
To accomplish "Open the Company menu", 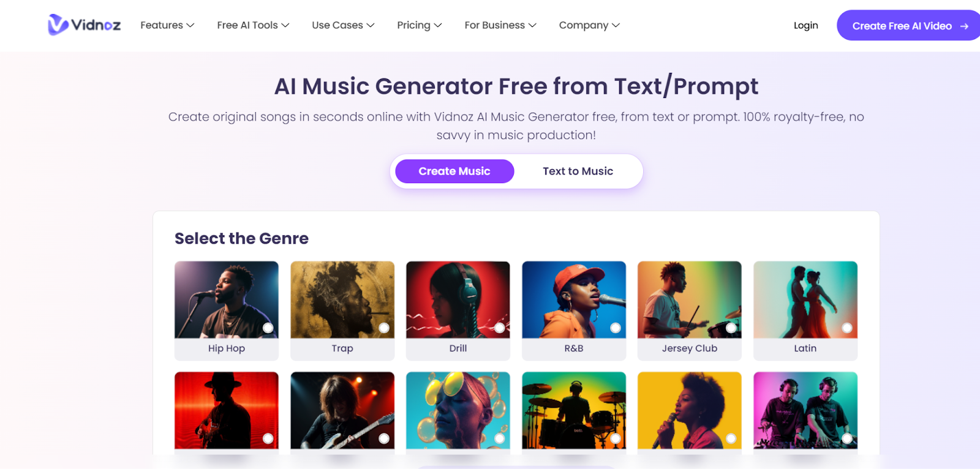I will pyautogui.click(x=589, y=25).
